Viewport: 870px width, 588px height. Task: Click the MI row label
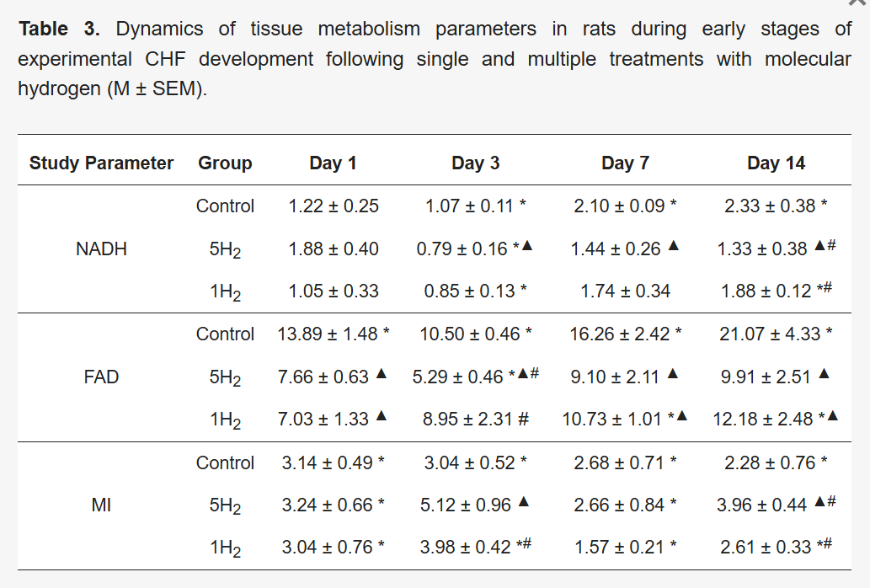(x=101, y=505)
